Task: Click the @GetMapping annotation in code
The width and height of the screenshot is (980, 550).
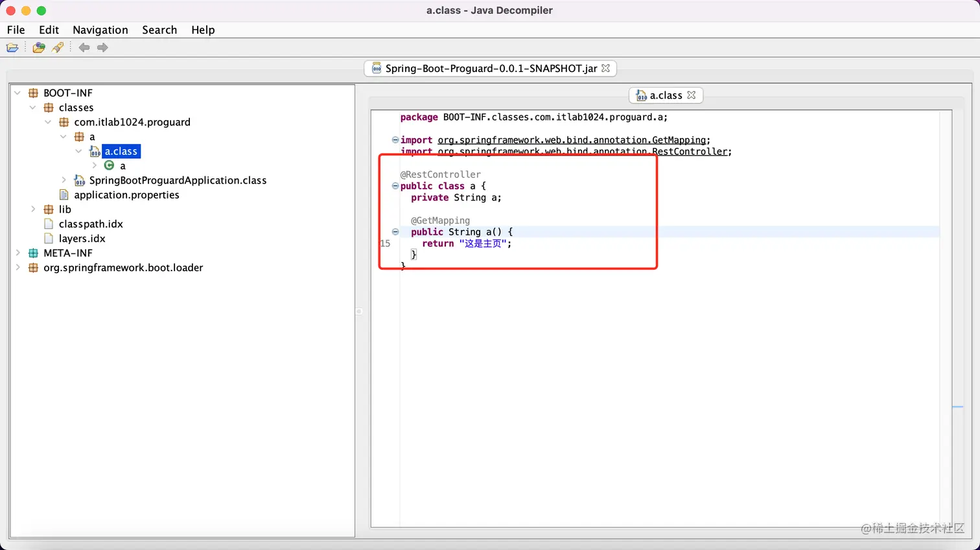Action: tap(441, 221)
